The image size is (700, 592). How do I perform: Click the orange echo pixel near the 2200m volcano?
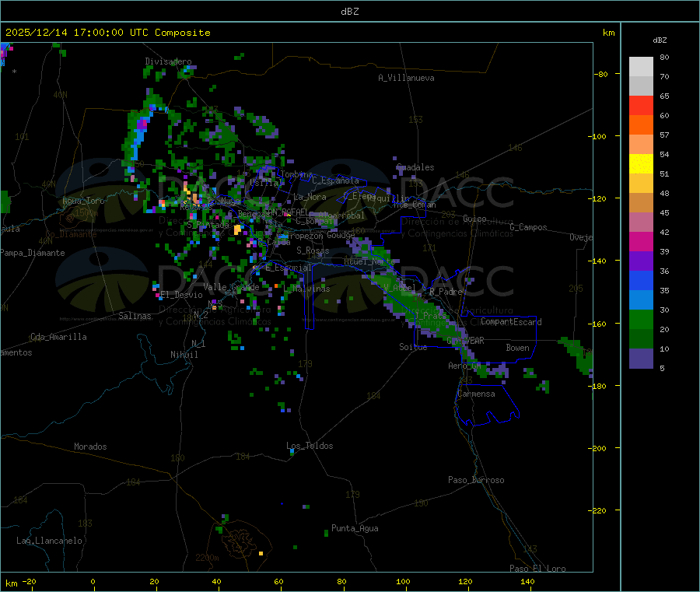click(x=261, y=554)
